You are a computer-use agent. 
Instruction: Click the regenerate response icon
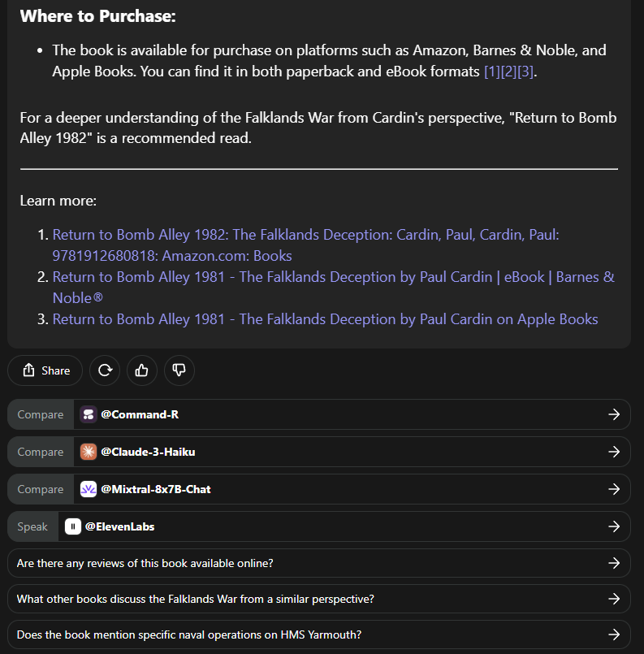point(105,370)
